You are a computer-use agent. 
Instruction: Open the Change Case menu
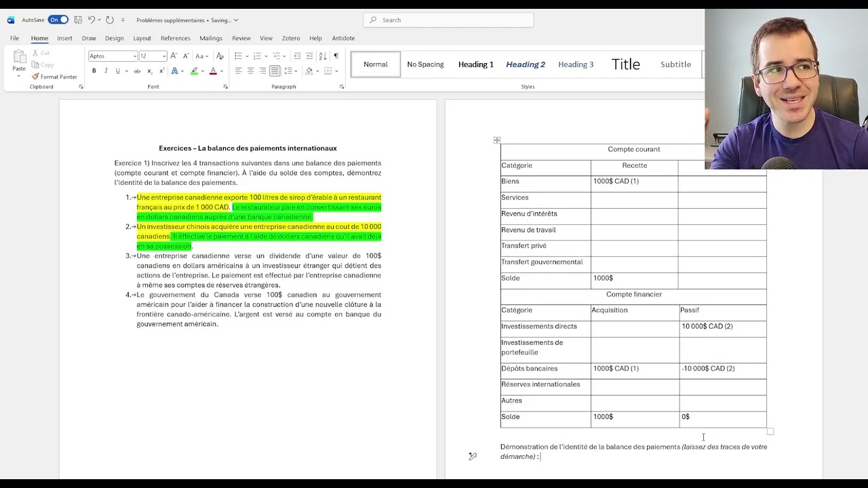coord(201,56)
